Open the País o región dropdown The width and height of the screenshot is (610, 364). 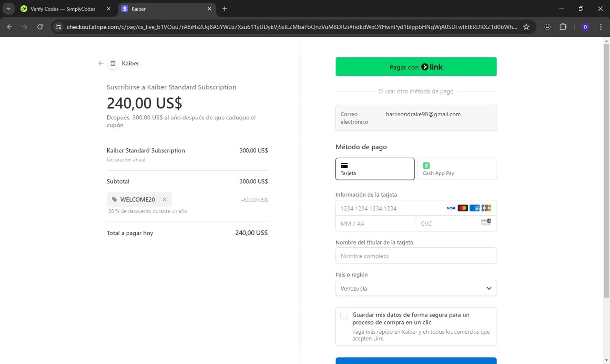[x=416, y=288]
